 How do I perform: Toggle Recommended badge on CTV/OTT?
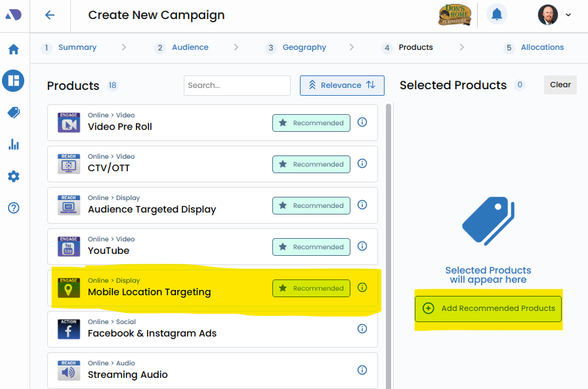(311, 164)
